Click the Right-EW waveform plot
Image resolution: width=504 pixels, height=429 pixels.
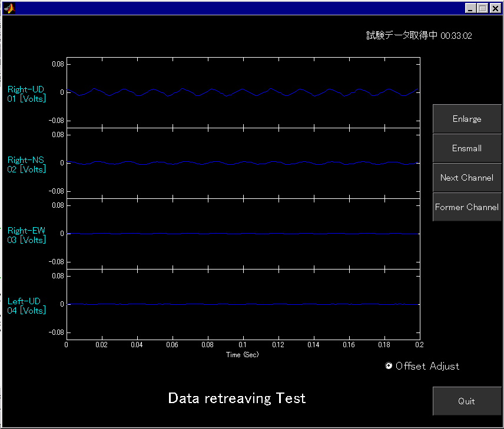coord(243,234)
